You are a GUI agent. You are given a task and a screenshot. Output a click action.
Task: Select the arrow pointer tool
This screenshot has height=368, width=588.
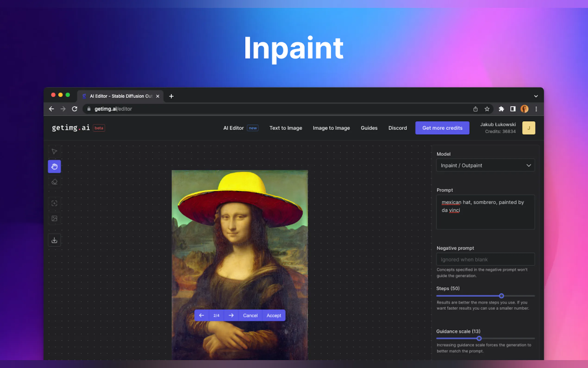(54, 151)
